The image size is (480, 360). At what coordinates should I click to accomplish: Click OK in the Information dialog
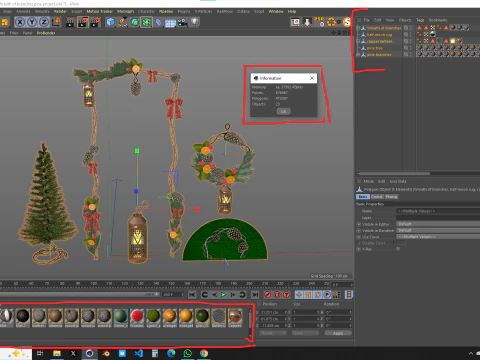pyautogui.click(x=283, y=111)
